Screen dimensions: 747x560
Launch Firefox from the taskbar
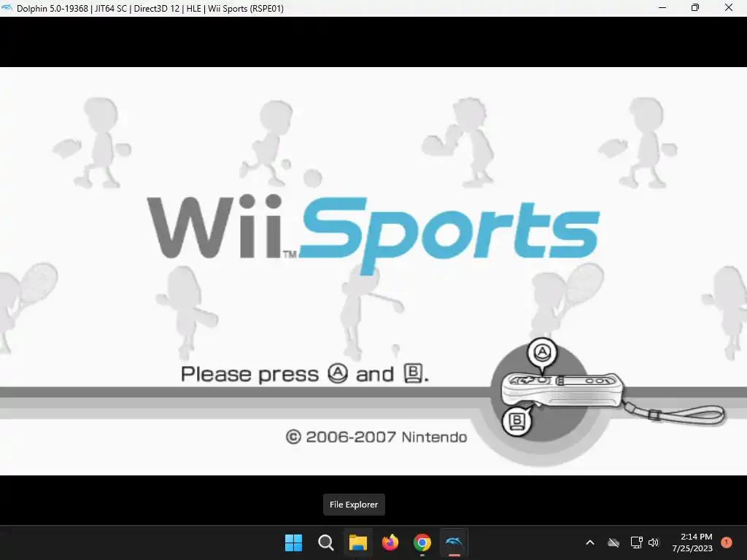[390, 542]
